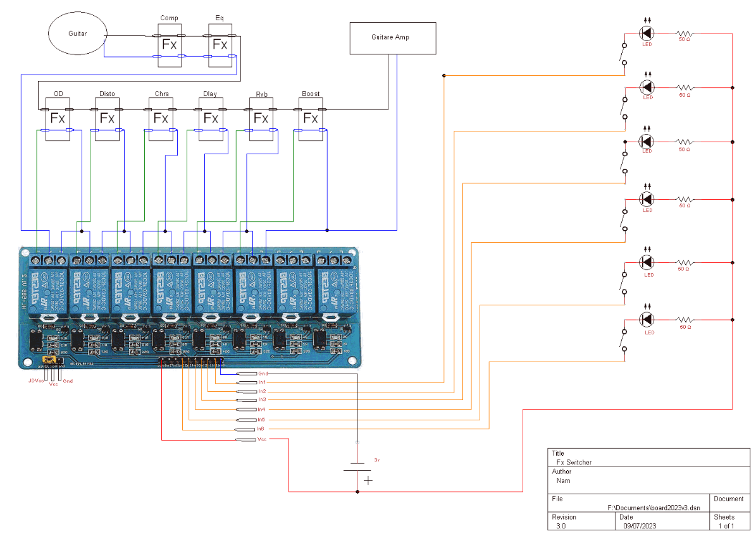Select the Disto Fx block
756x536 pixels.
pyautogui.click(x=107, y=119)
